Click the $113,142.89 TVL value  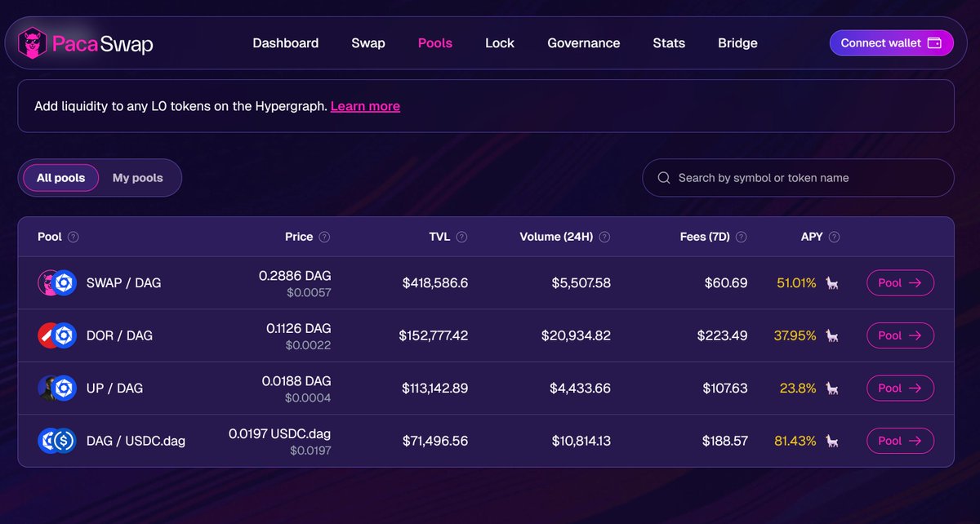point(435,388)
